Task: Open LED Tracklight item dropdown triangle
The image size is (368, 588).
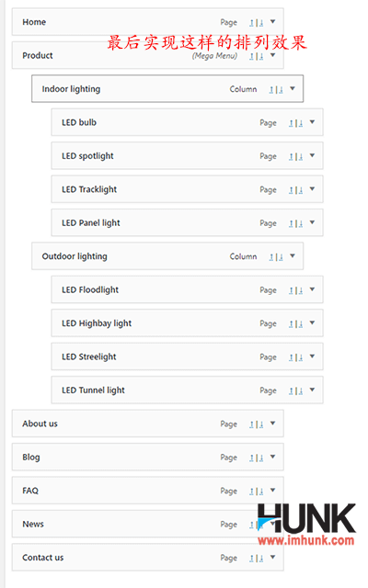Action: click(x=312, y=189)
